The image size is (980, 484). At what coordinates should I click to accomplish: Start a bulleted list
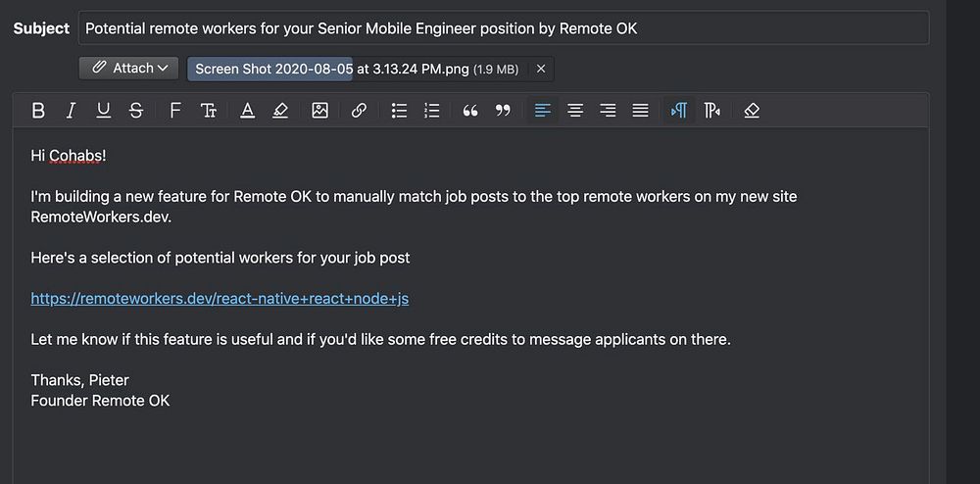pos(399,111)
